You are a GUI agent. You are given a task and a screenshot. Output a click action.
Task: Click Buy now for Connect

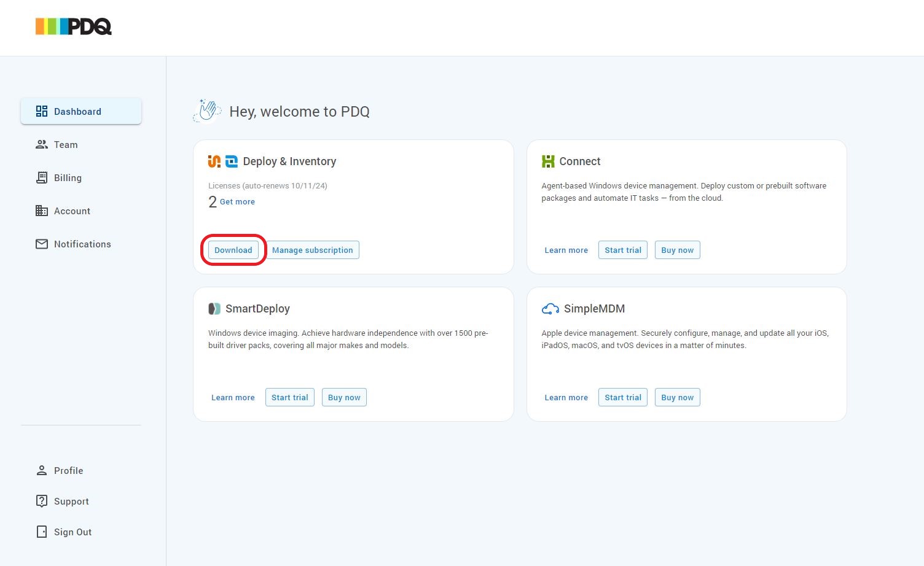coord(678,250)
